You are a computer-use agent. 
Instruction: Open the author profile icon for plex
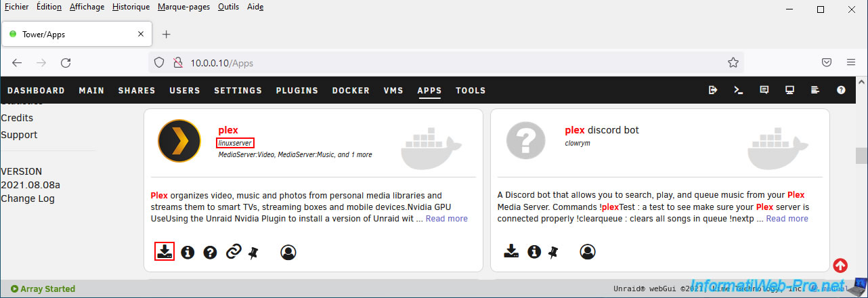(x=288, y=252)
